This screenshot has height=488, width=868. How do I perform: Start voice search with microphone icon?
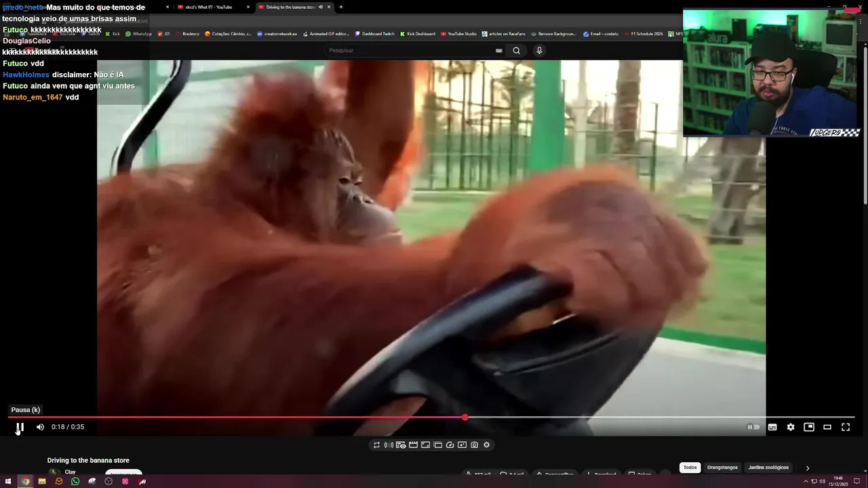point(539,50)
